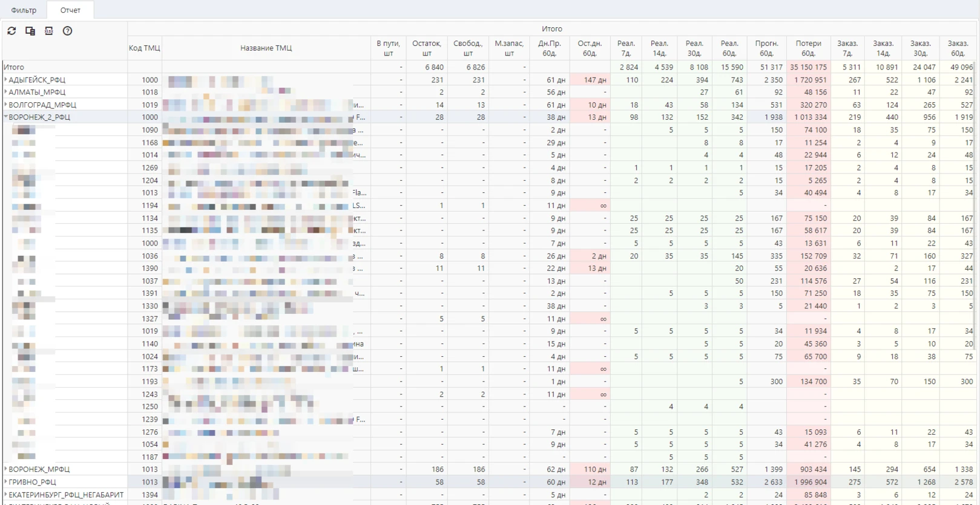This screenshot has width=980, height=505.
Task: Expand the ВОРОНЕЖ_МРФЦ group
Action: [x=5, y=469]
